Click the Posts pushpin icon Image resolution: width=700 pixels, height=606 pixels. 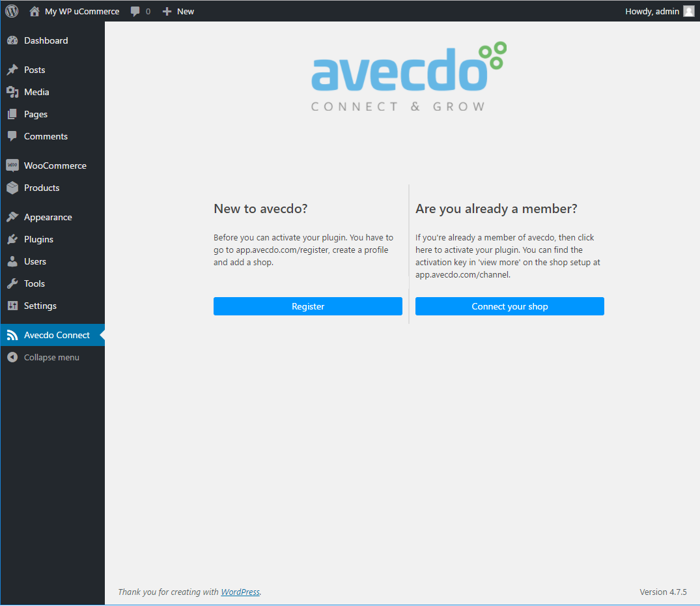click(12, 70)
